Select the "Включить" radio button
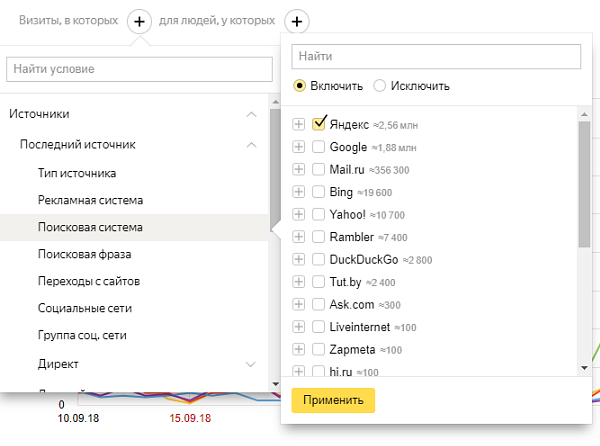This screenshot has width=600, height=446. [299, 86]
